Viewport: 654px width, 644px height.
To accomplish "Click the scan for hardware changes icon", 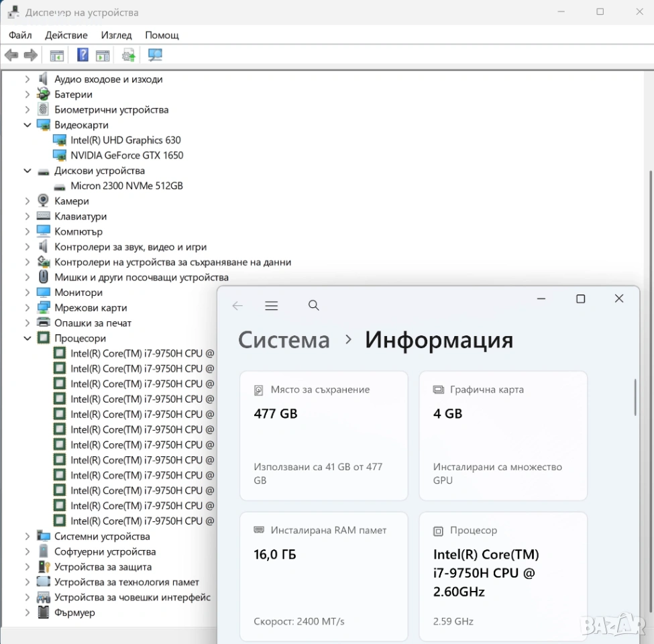I will pos(155,55).
